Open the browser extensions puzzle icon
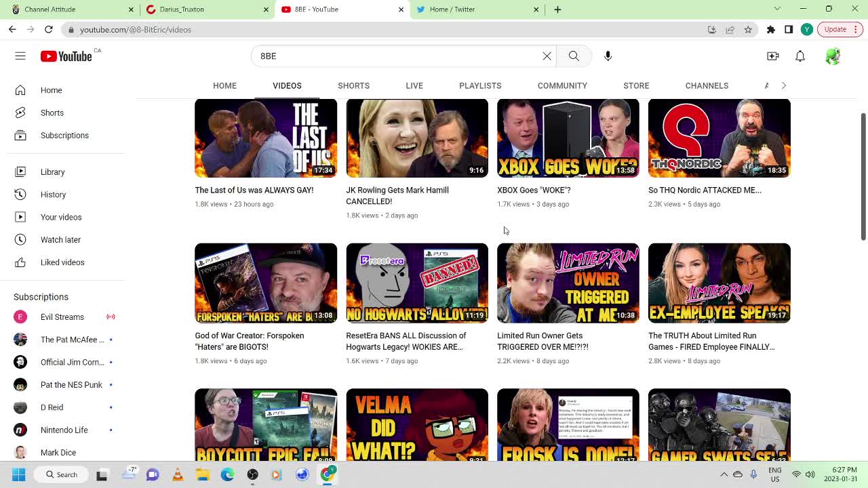The width and height of the screenshot is (868, 488). (x=771, y=30)
